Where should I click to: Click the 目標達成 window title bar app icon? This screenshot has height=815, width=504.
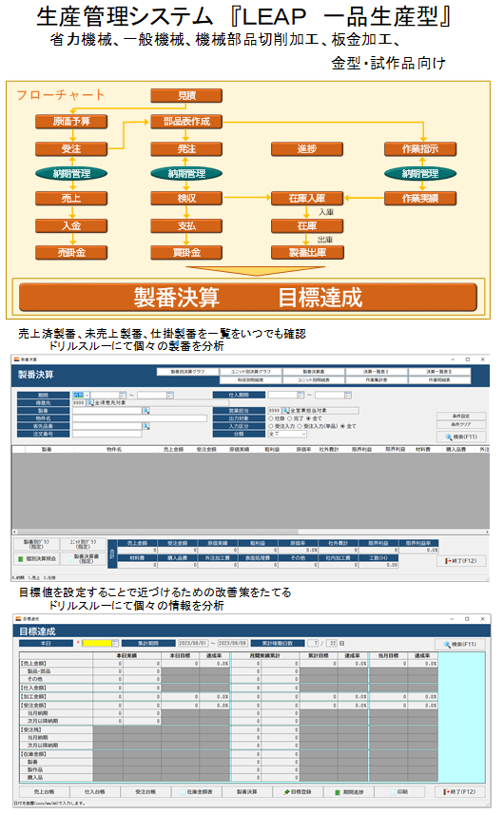[18, 618]
